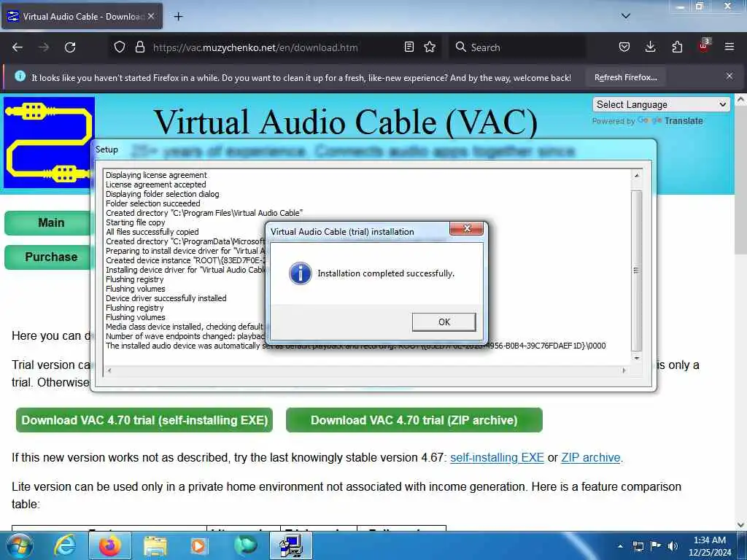Viewport: 747px width, 560px height.
Task: Close the Virtual Audio Cable installation dialog
Action: tap(467, 228)
